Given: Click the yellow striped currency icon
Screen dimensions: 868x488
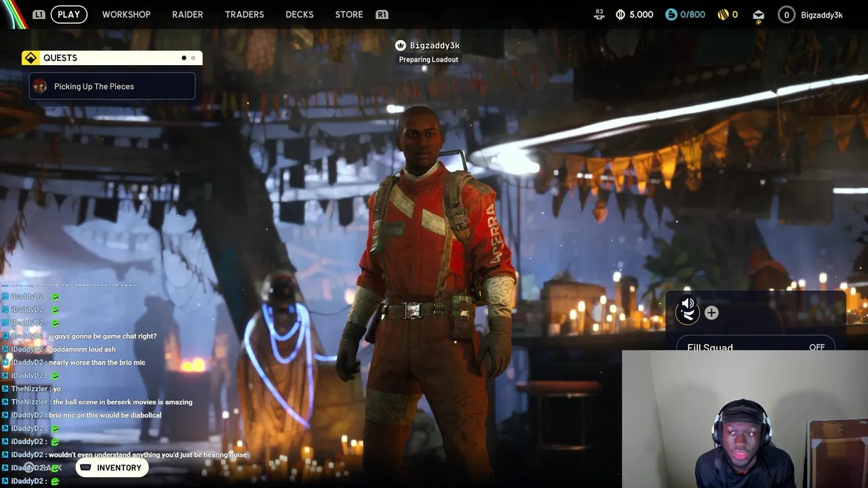Looking at the screenshot, I should pyautogui.click(x=724, y=15).
